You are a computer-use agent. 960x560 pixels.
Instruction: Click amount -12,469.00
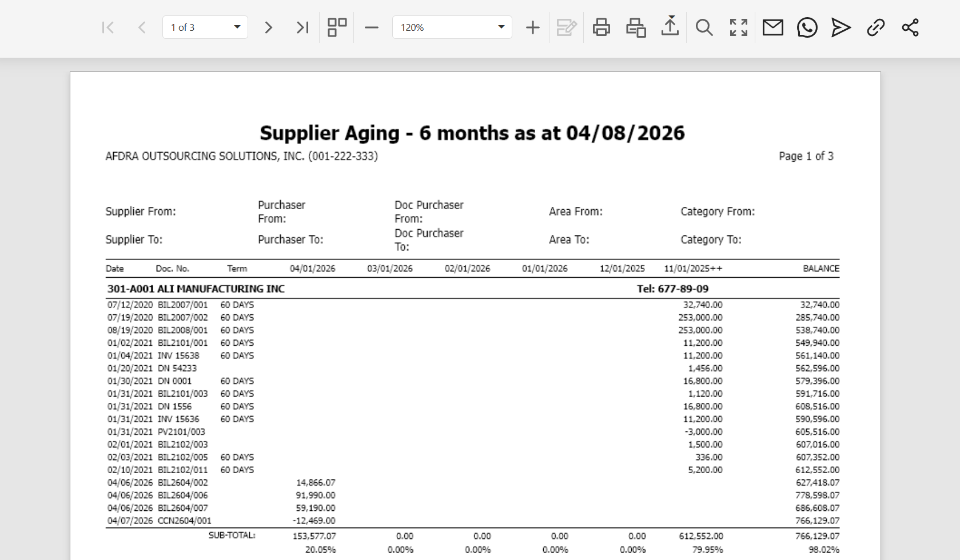(314, 521)
